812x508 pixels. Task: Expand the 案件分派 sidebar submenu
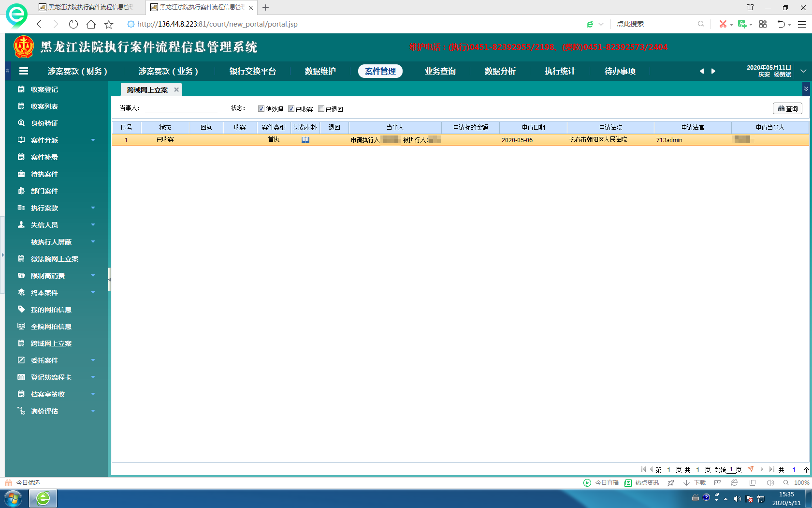click(93, 140)
